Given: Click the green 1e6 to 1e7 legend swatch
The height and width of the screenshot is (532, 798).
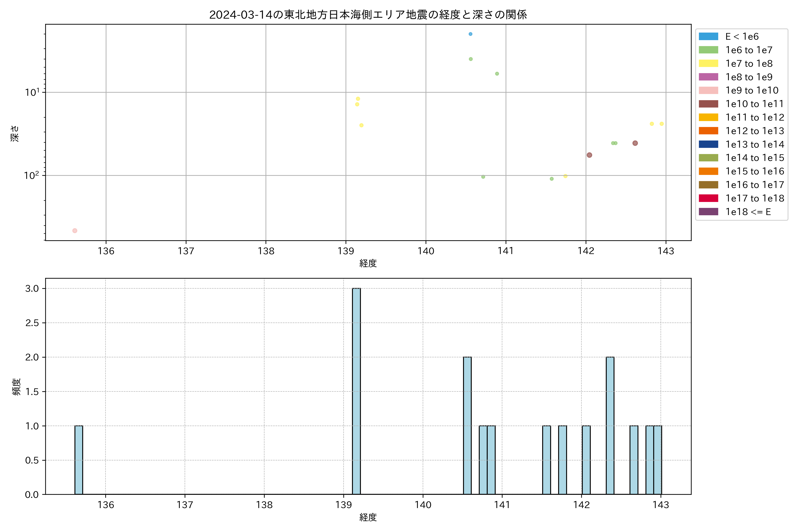Looking at the screenshot, I should coord(708,50).
